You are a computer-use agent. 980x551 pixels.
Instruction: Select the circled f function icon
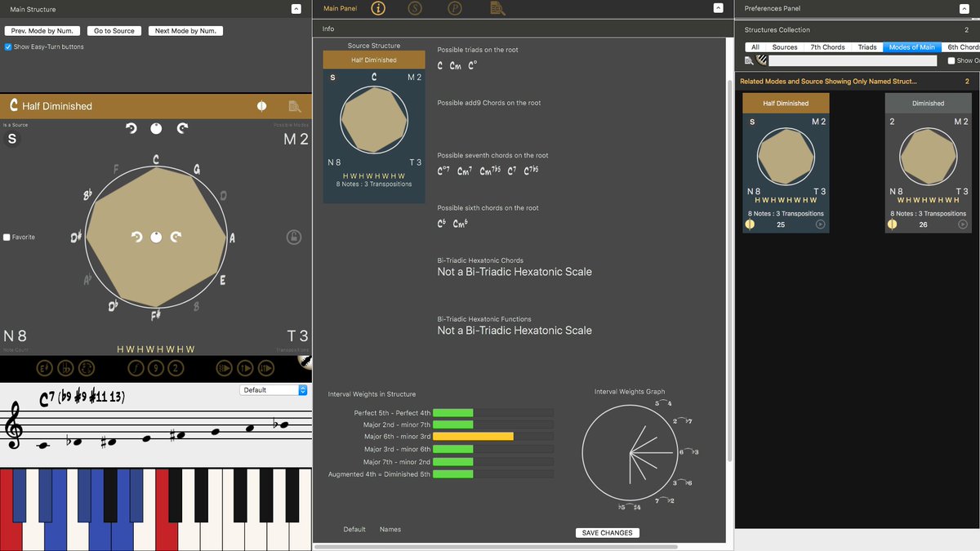(x=136, y=368)
